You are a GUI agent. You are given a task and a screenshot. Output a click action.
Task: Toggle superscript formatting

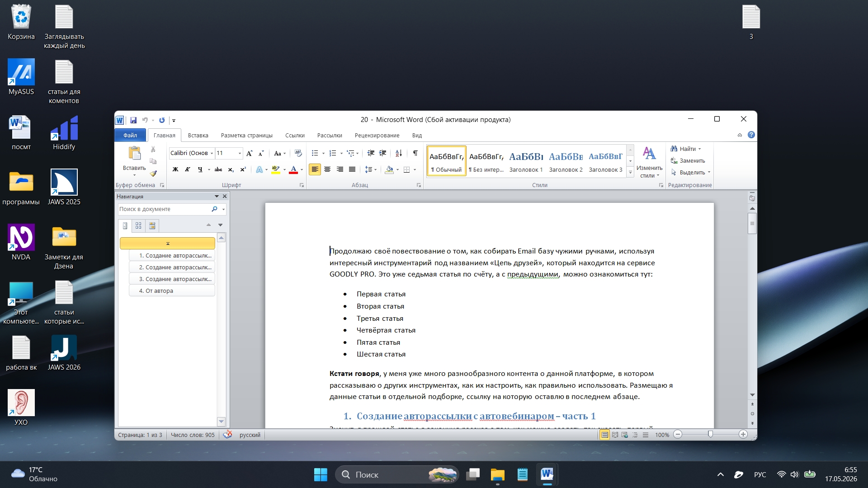click(x=243, y=170)
